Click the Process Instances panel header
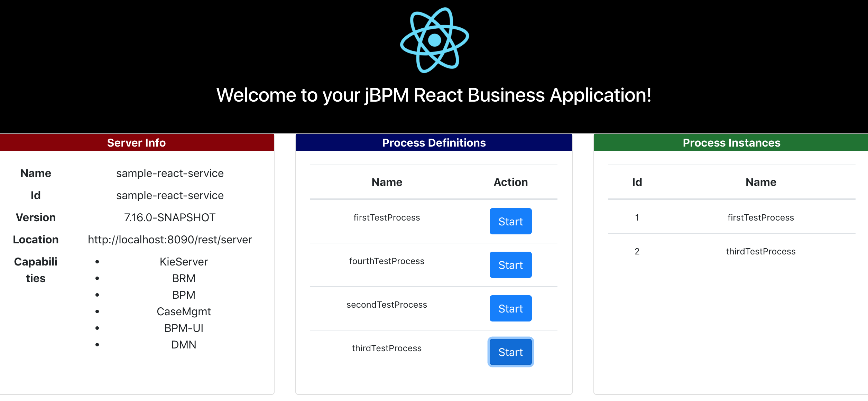Image resolution: width=868 pixels, height=401 pixels. pyautogui.click(x=731, y=142)
